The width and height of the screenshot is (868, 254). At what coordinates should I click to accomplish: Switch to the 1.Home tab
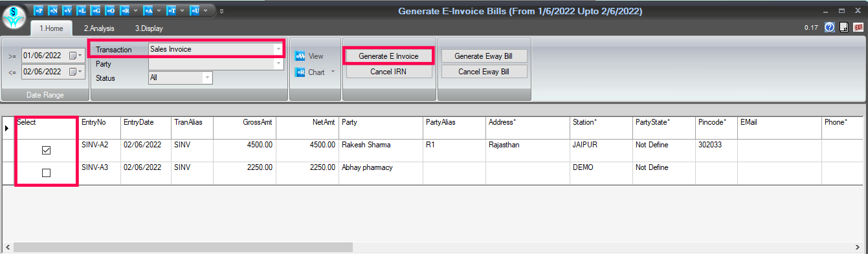point(52,28)
